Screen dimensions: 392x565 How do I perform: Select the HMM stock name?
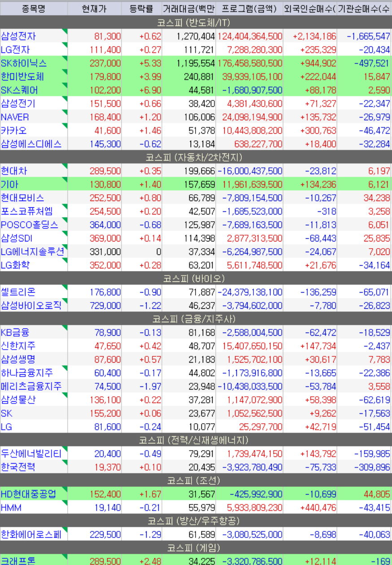point(11,508)
